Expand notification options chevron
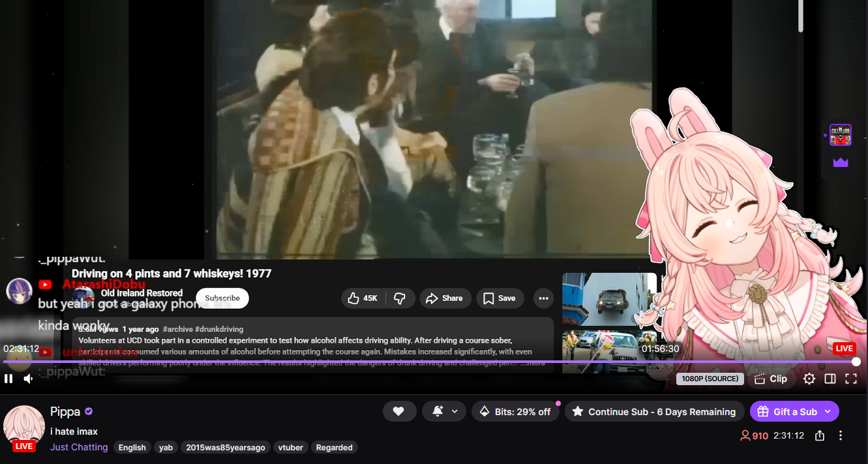 [455, 411]
